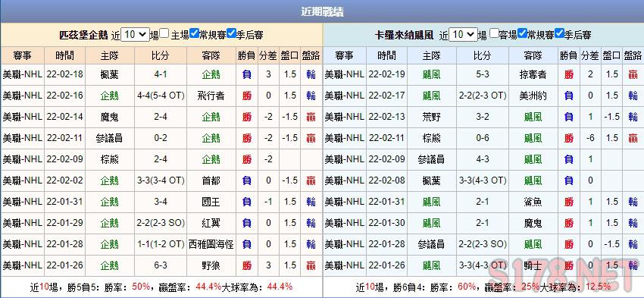Open 鯊魚 away team link
Viewport: 644px width, 298px height.
[533, 202]
